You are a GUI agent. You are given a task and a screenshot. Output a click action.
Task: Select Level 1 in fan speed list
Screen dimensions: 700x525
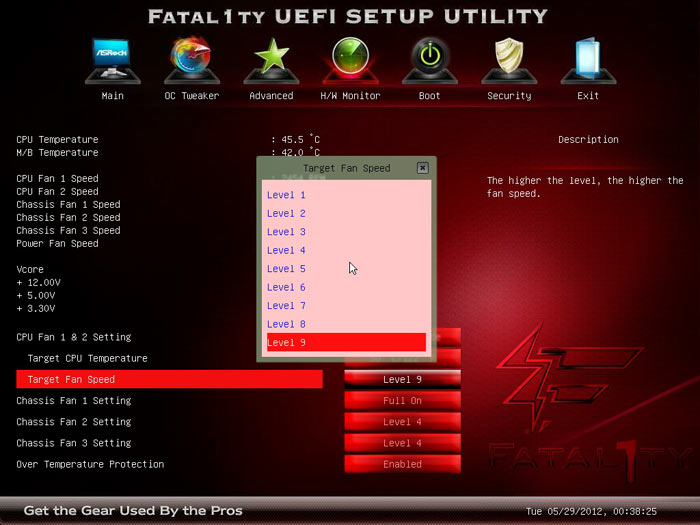pos(346,195)
